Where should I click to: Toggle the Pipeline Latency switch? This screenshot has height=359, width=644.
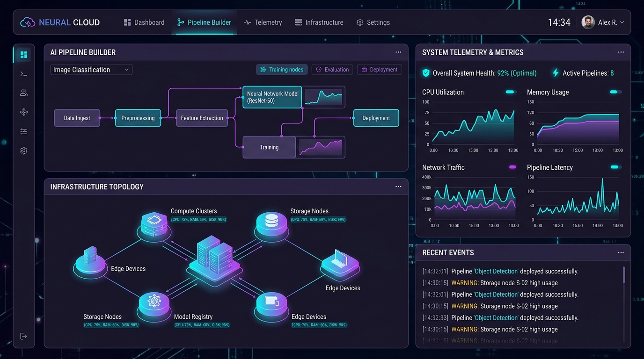616,167
